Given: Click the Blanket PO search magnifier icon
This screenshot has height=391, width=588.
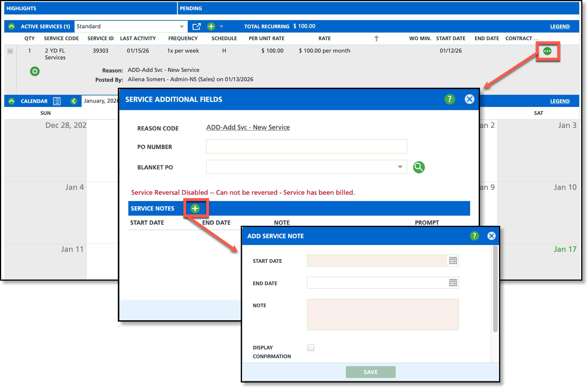Looking at the screenshot, I should 418,167.
